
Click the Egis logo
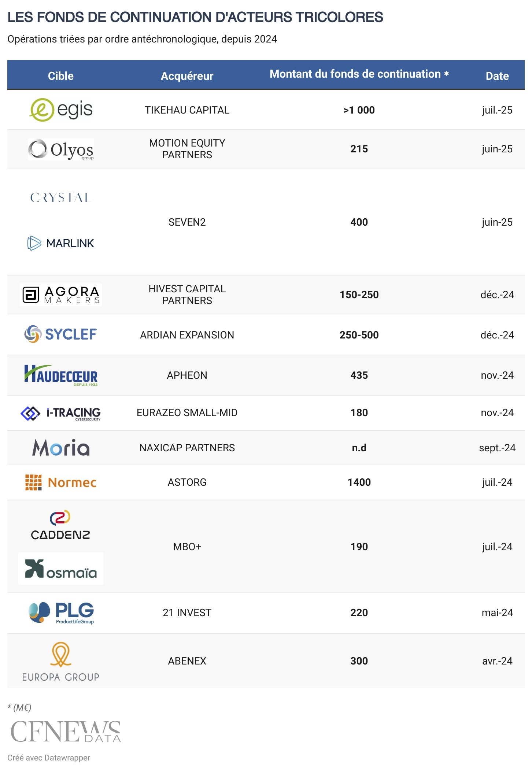61,110
